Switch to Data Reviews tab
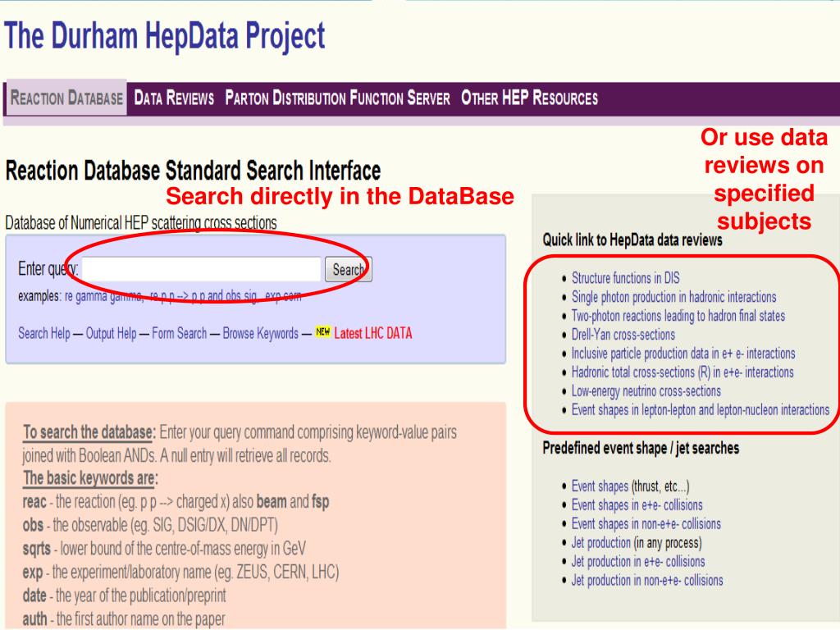840x630 pixels. 174,98
